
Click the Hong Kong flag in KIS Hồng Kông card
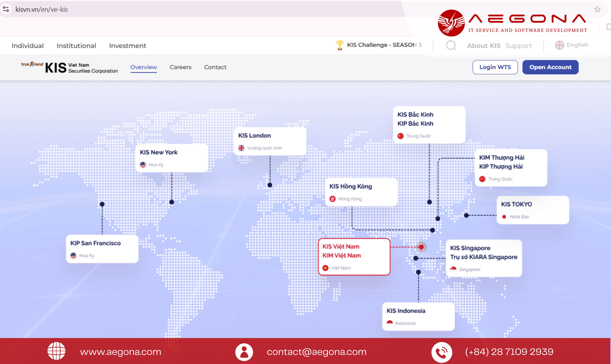332,199
